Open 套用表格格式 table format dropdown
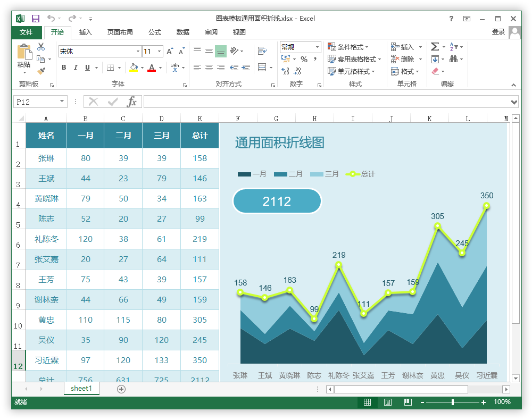 tap(354, 60)
